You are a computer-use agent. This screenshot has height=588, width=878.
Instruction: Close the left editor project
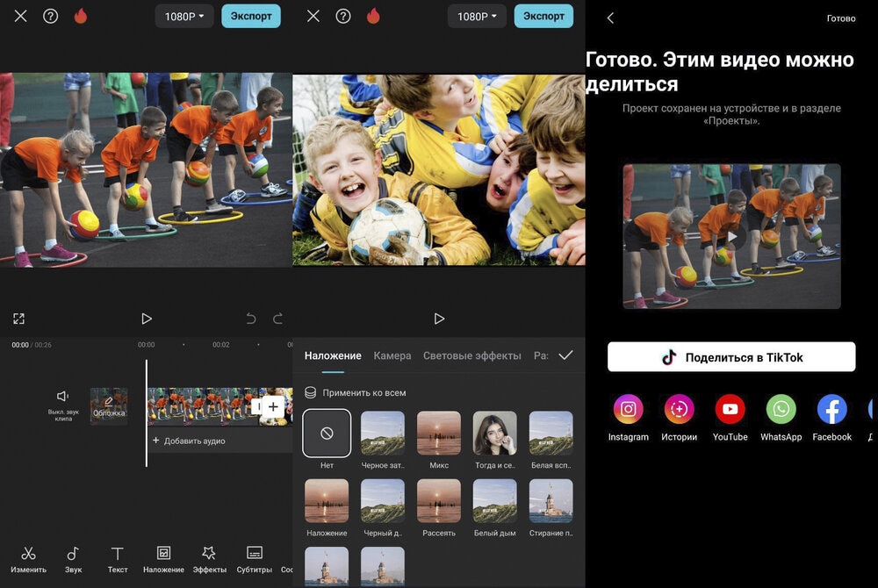[21, 16]
